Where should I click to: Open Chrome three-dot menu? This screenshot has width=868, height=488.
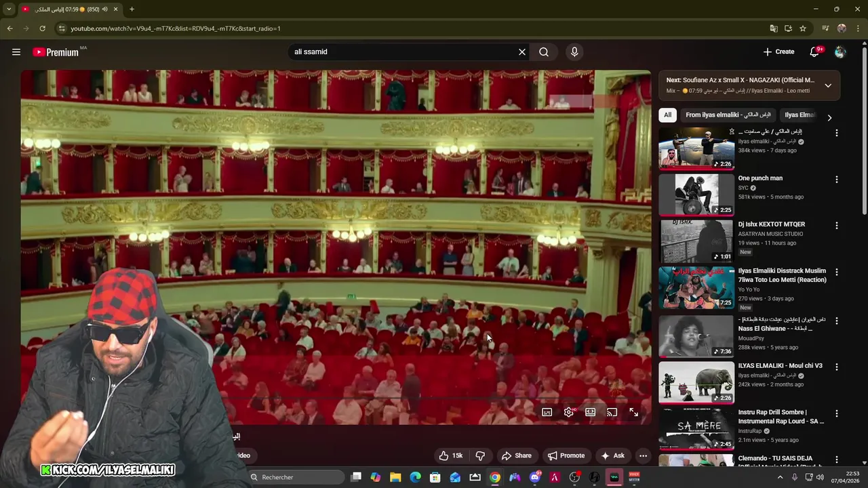[x=859, y=28]
